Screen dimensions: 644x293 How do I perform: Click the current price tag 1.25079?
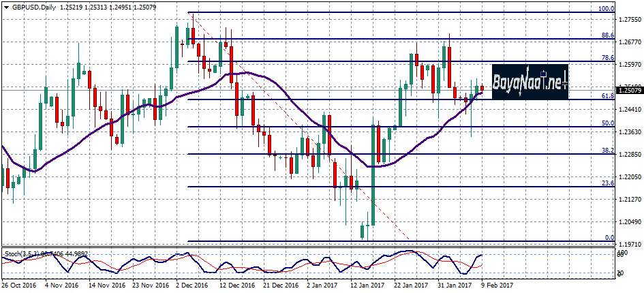pyautogui.click(x=629, y=90)
